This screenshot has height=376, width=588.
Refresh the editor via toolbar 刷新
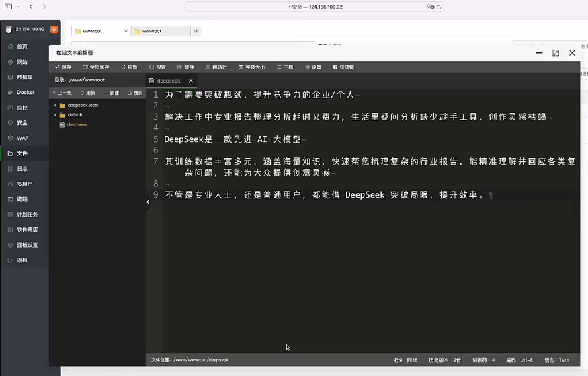click(x=130, y=67)
